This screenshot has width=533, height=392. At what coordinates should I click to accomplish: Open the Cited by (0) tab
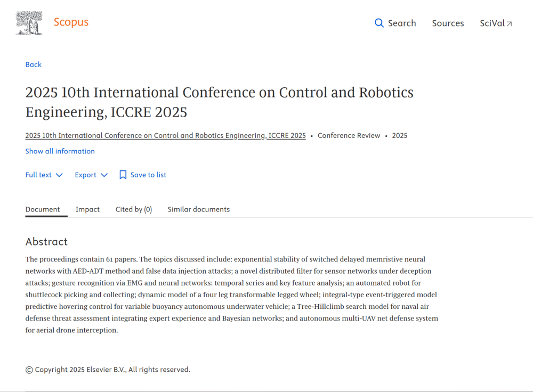(134, 209)
